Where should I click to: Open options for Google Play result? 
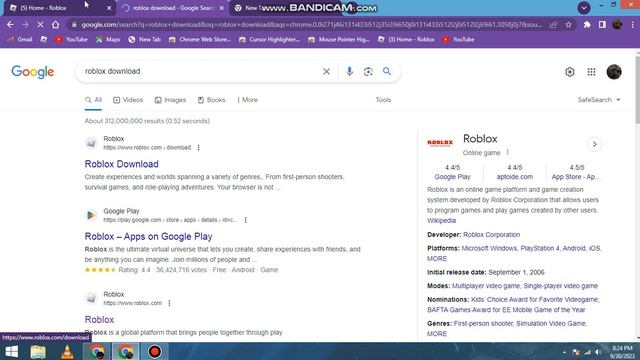[246, 220]
